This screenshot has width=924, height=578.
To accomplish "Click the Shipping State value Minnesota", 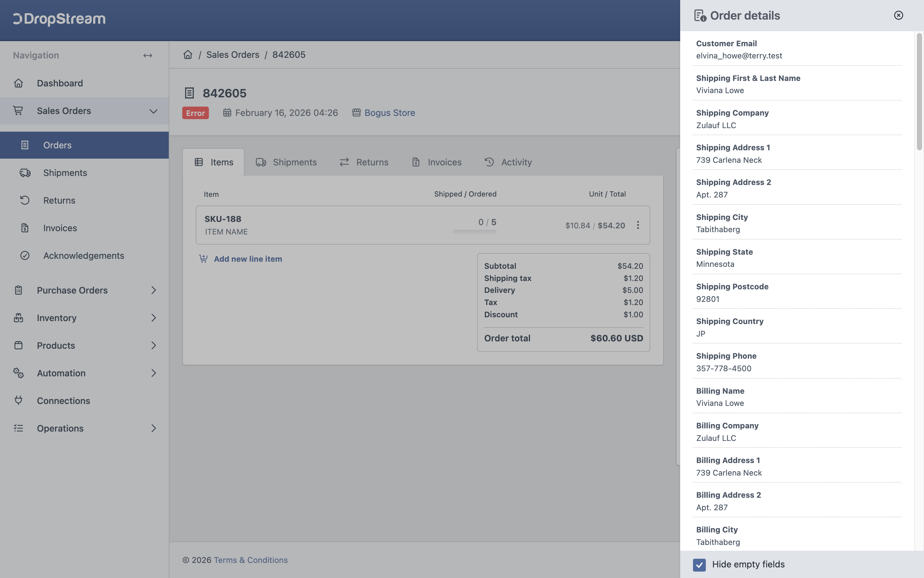I will [715, 264].
